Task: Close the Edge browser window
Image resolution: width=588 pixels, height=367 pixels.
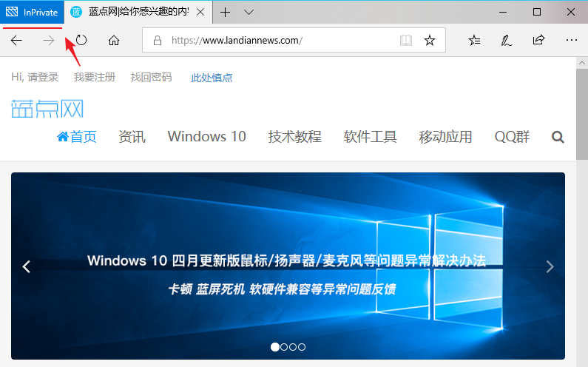Action: click(571, 13)
